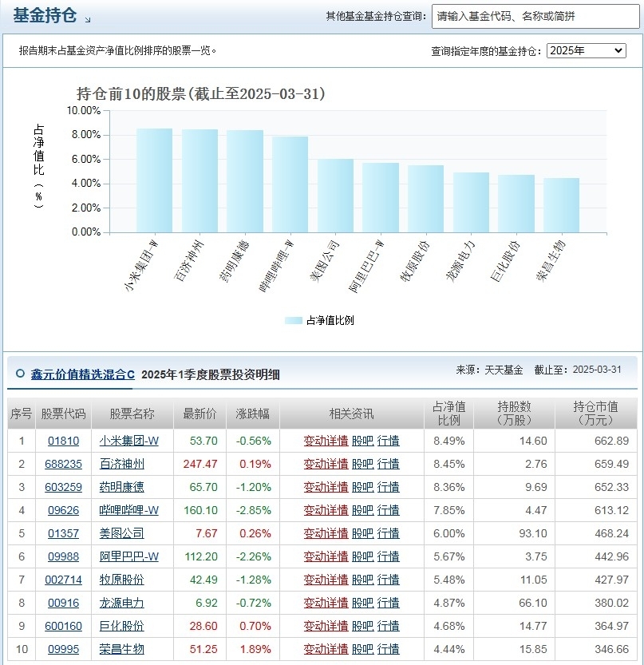The height and width of the screenshot is (665, 644).
Task: Click the 小米集团-W bar in the chart
Action: (154, 180)
